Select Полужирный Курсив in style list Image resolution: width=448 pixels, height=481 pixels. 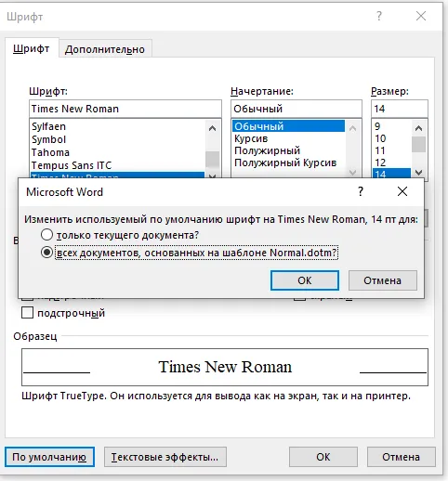point(288,162)
